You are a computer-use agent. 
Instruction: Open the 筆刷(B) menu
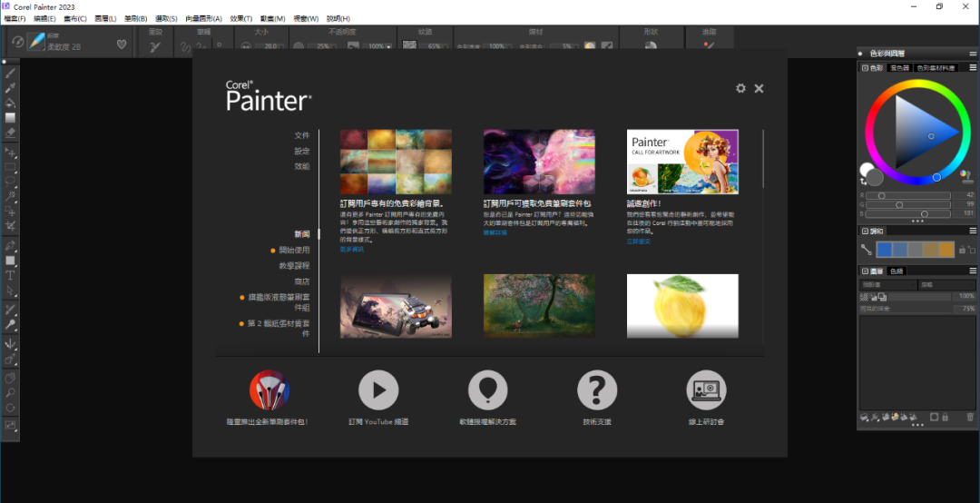[135, 19]
